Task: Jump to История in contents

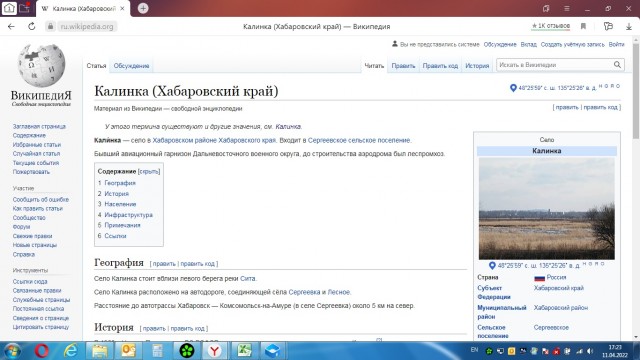Action: click(116, 193)
